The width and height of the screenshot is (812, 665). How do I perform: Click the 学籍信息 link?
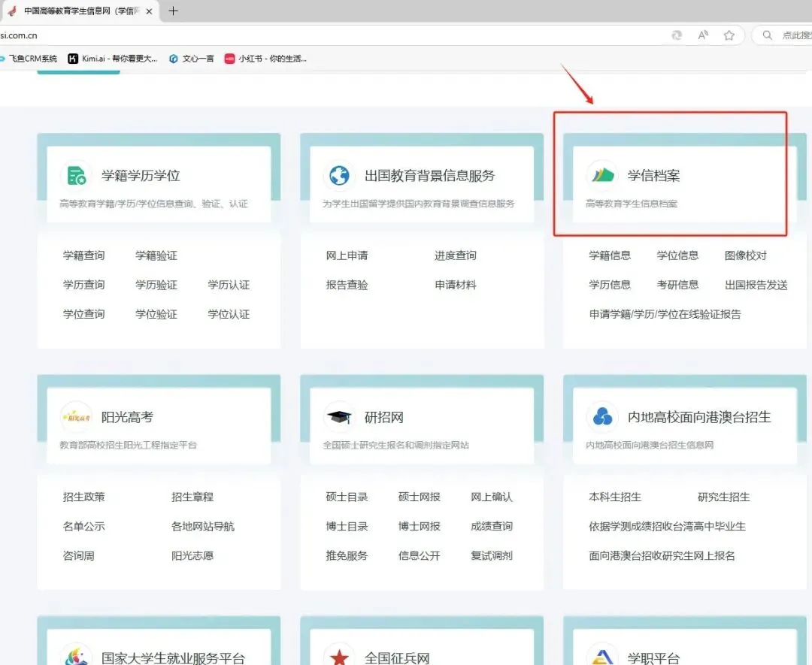coord(610,255)
